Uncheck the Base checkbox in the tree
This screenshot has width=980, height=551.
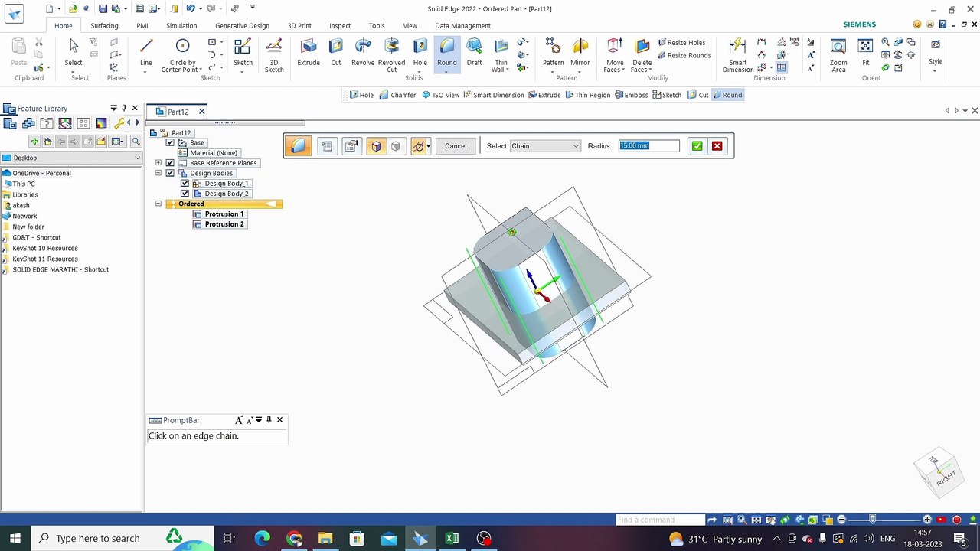click(170, 142)
